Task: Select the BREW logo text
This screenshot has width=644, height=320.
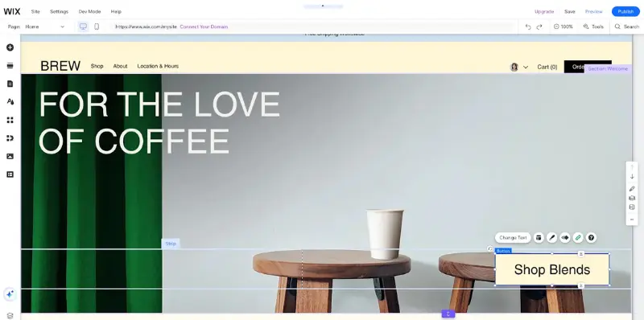Action: click(60, 66)
